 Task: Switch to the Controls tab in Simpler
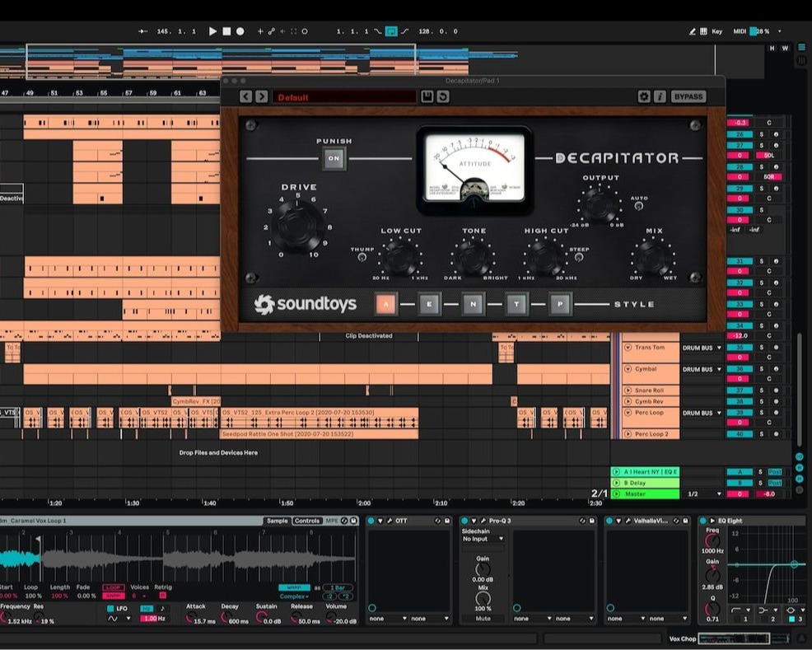tap(307, 521)
